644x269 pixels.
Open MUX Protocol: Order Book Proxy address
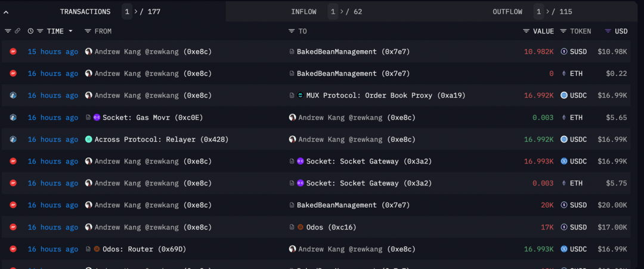coord(385,95)
